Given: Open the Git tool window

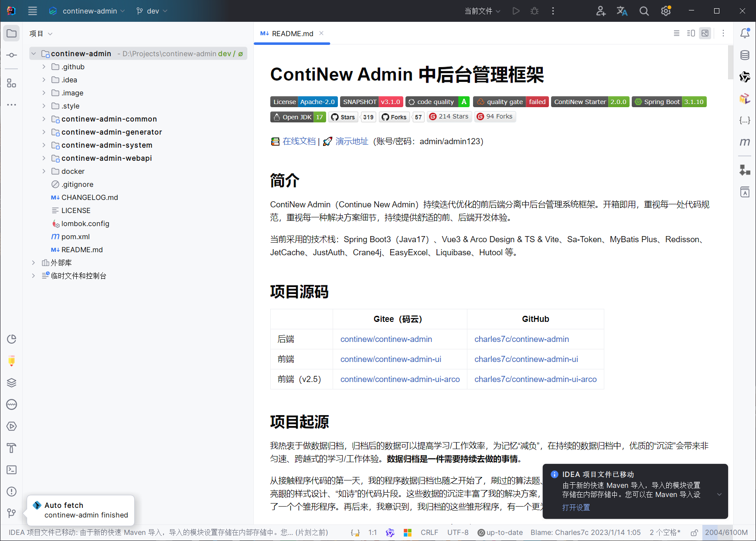Looking at the screenshot, I should [x=12, y=513].
